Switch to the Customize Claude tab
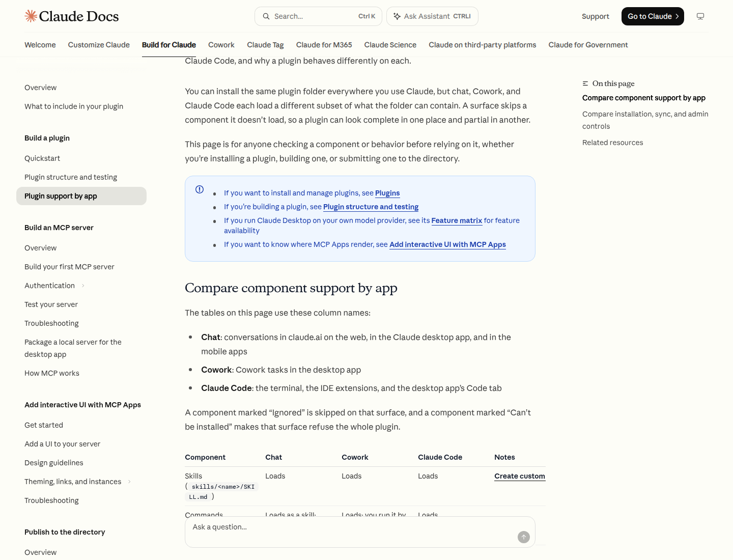733x560 pixels. (x=99, y=45)
